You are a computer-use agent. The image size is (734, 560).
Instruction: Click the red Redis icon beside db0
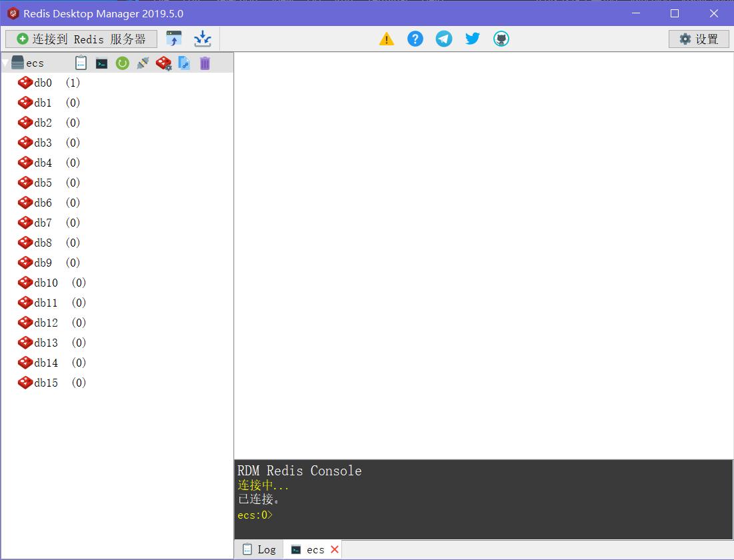25,83
